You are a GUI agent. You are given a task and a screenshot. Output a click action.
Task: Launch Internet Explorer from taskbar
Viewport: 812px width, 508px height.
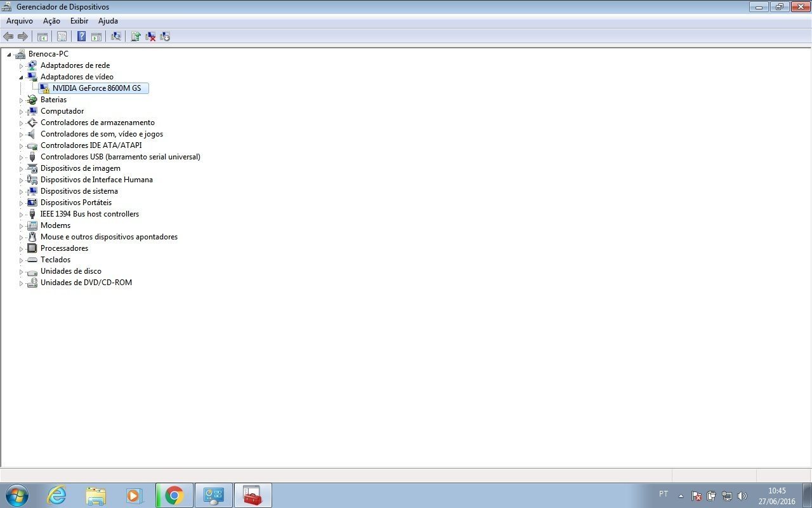[x=57, y=495]
